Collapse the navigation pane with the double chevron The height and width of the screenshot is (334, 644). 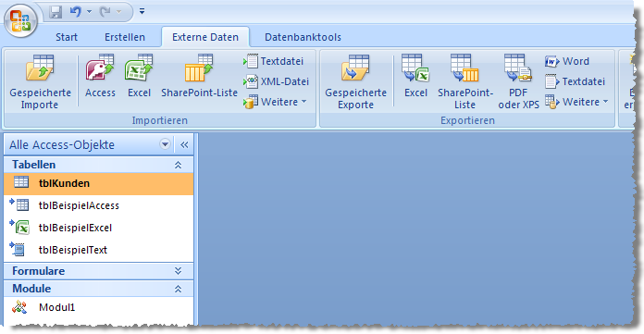pos(184,144)
